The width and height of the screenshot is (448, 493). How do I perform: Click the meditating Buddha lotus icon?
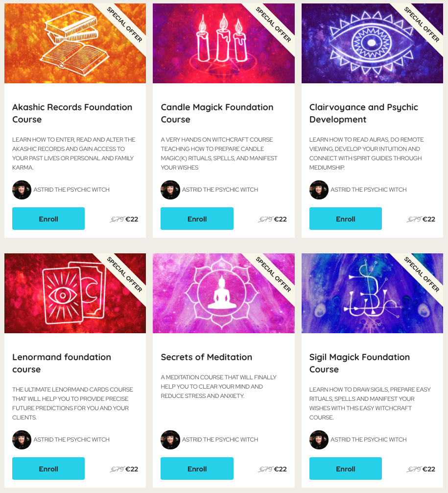click(x=222, y=293)
